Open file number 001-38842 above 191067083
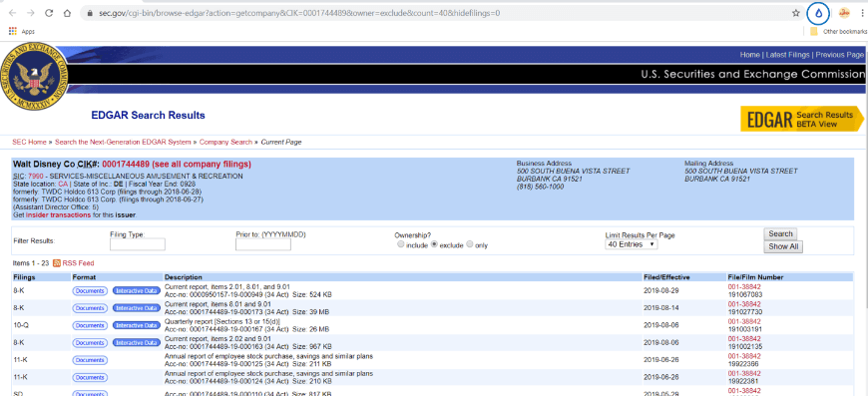This screenshot has height=396, width=868. coord(744,287)
